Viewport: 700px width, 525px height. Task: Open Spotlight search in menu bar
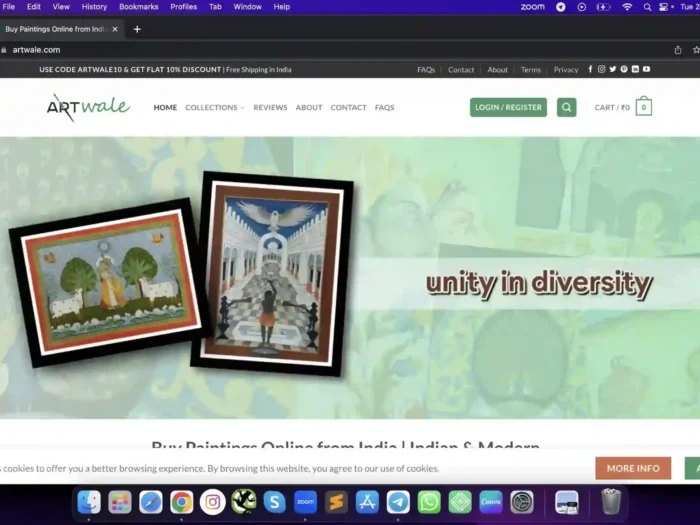647,7
